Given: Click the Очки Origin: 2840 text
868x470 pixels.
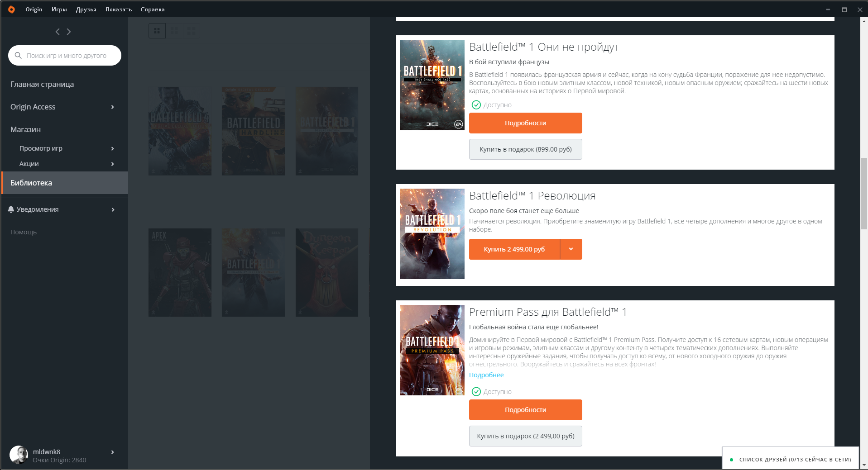Looking at the screenshot, I should coord(59,460).
